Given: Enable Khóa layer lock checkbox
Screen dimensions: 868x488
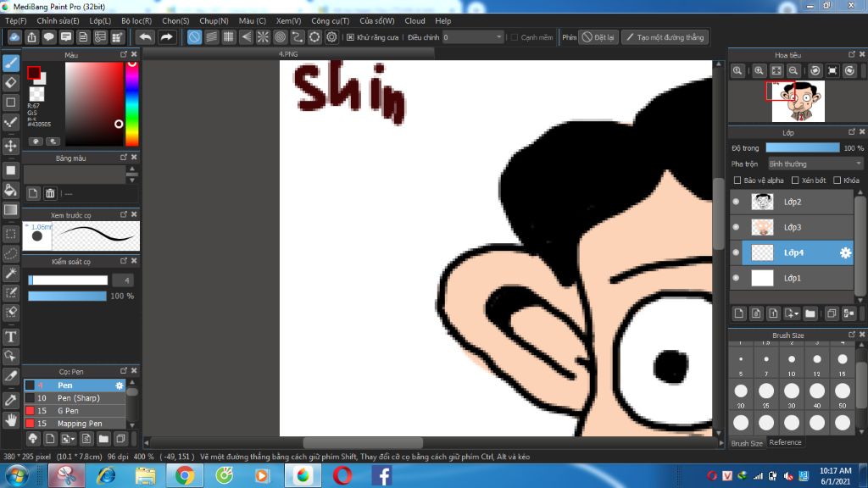Looking at the screenshot, I should tap(837, 180).
